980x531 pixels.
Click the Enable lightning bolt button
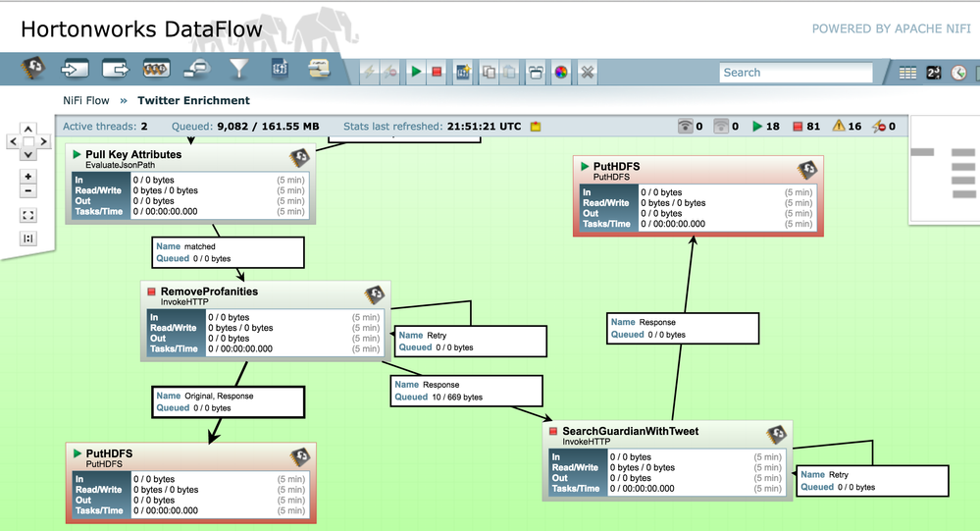(x=370, y=72)
